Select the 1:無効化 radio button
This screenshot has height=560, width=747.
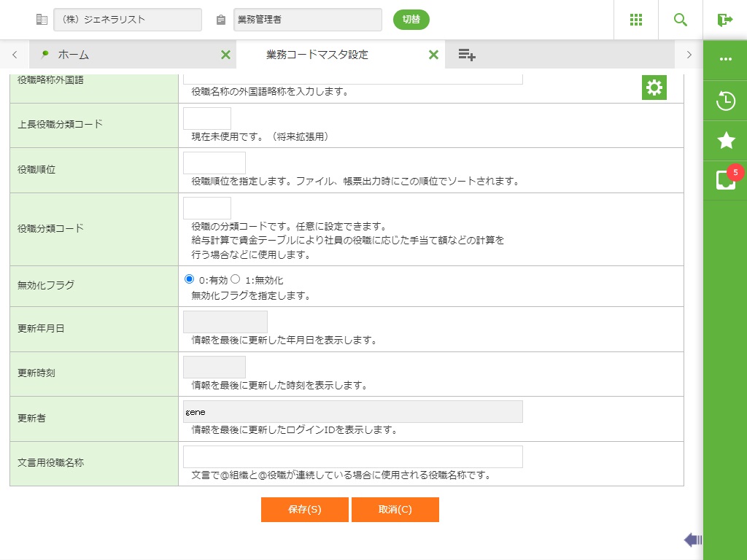pos(236,279)
